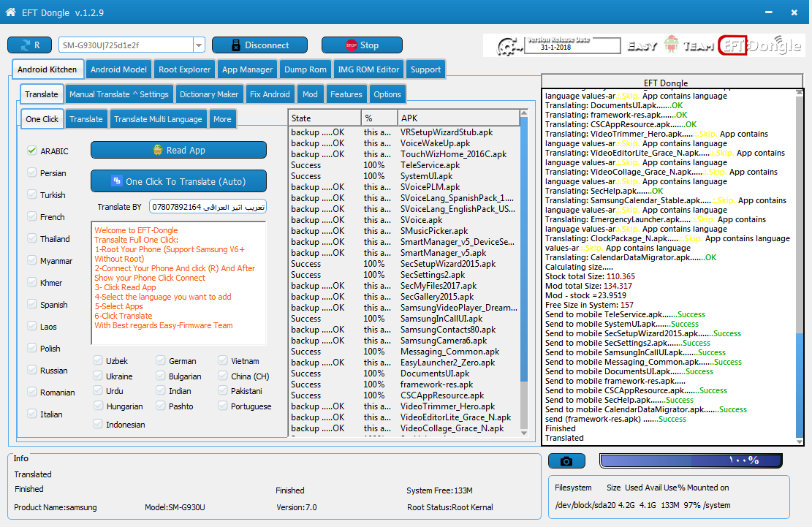Stop the current operation
812x527 pixels.
[362, 45]
